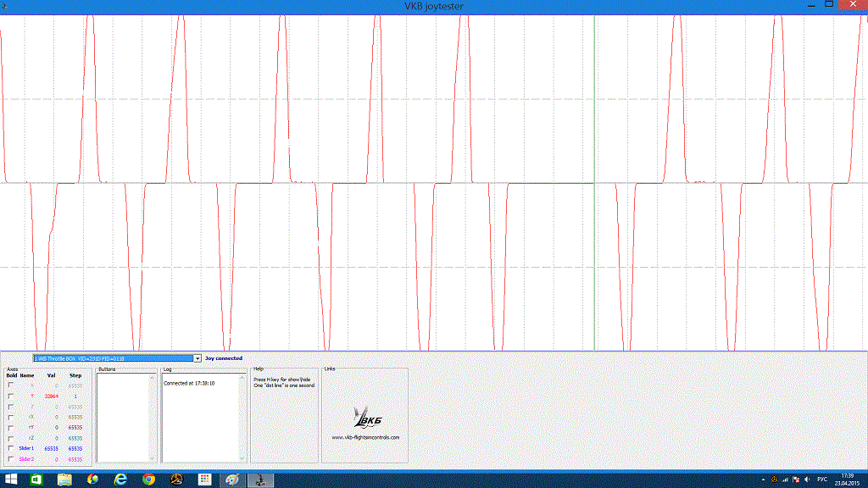Visit the www.vkb-flightsimcontrols.com link
The image size is (868, 488).
[364, 437]
